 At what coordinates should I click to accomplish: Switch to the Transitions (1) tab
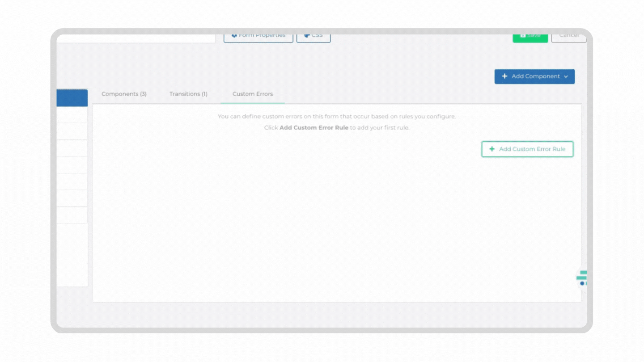point(188,94)
